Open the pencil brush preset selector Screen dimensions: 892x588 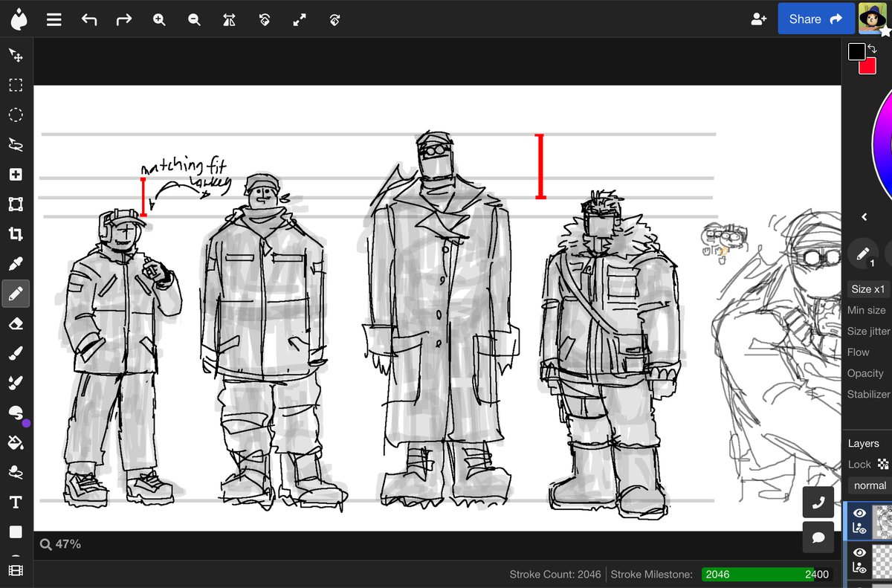point(863,254)
